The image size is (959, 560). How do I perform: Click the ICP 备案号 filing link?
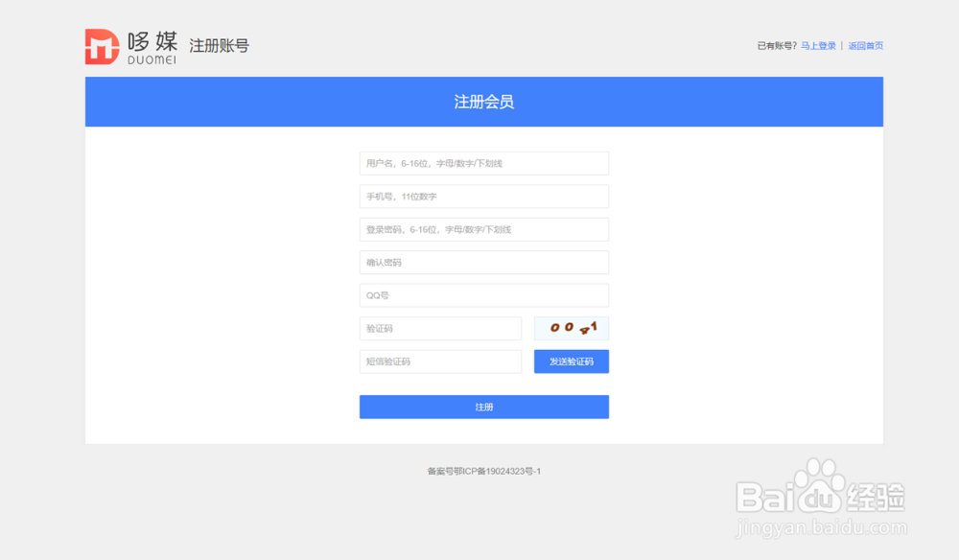click(484, 471)
